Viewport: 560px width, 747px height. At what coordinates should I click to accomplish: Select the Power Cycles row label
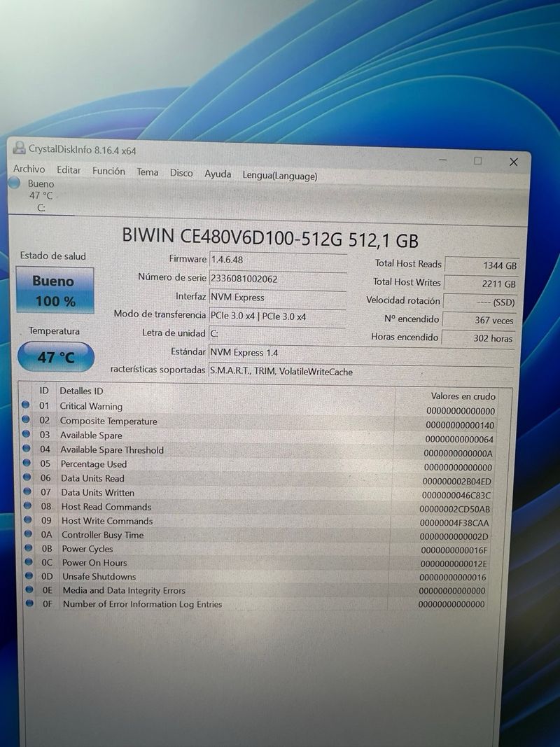click(x=87, y=549)
